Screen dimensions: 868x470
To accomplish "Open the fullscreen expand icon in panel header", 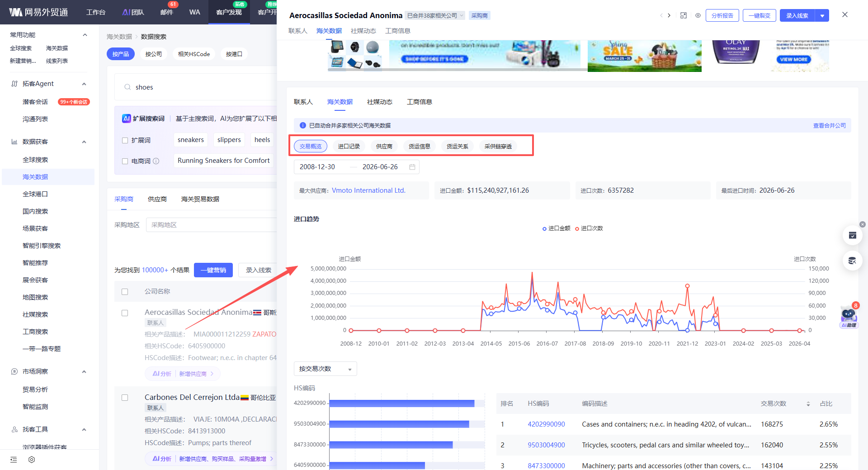I will click(684, 15).
